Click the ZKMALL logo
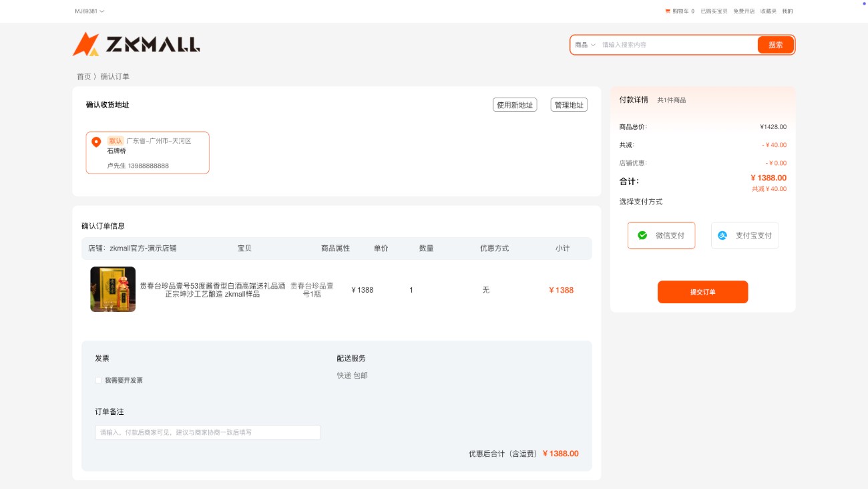 coord(136,45)
